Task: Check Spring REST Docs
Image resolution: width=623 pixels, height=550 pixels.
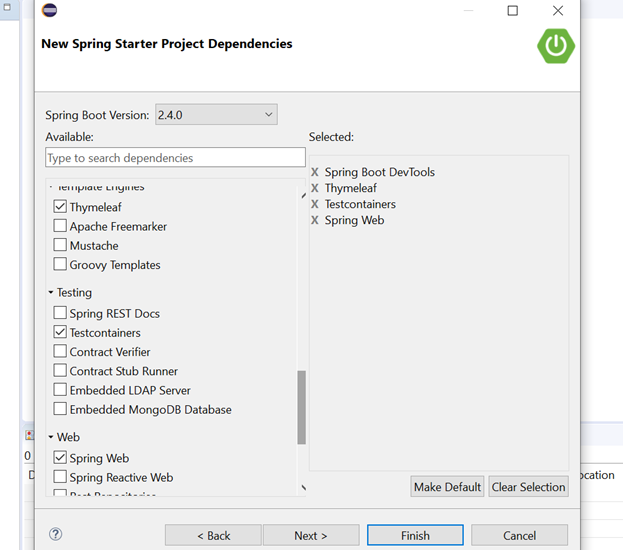Action: click(x=60, y=313)
